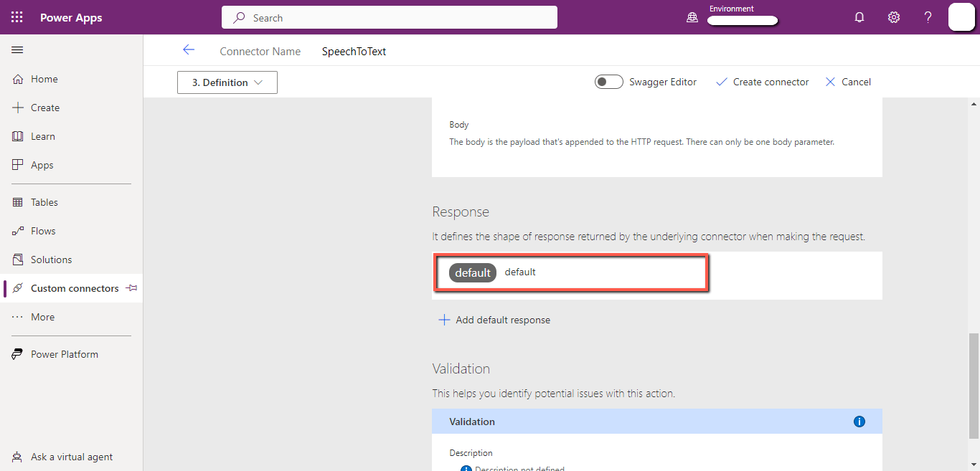The height and width of the screenshot is (471, 980).
Task: Click the Validation info icon
Action: [859, 422]
